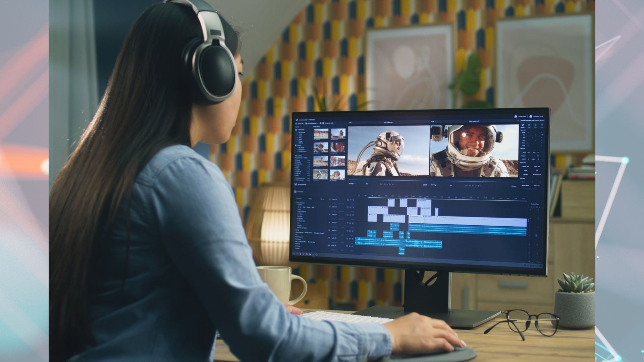Jump to end in the right preview controls
This screenshot has height=362, width=644.
(479, 185)
